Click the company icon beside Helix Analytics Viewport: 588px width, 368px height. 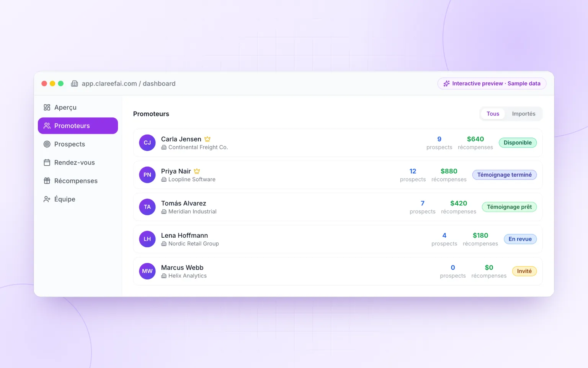click(164, 276)
